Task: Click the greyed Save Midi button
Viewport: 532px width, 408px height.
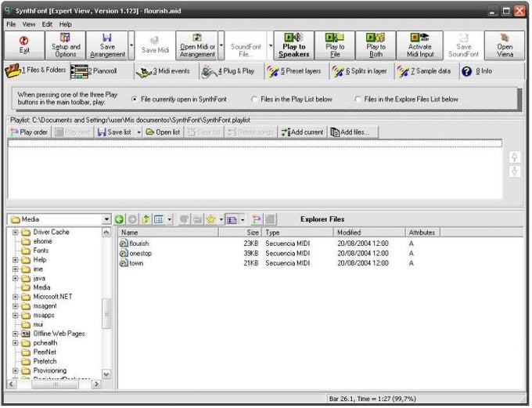Action: (x=155, y=45)
